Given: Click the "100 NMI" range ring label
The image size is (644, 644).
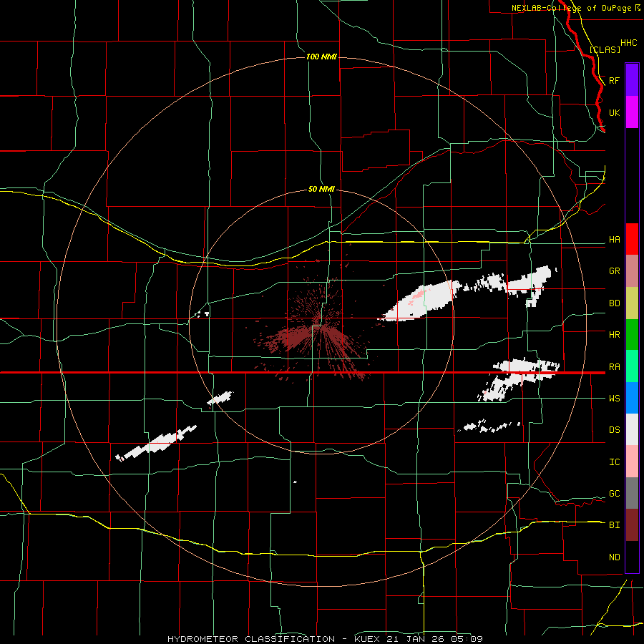Looking at the screenshot, I should (x=321, y=57).
